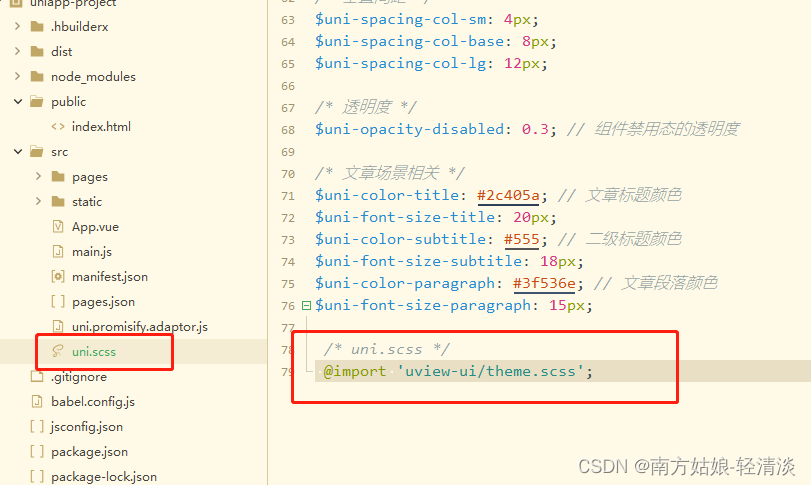
Task: Click the manifest.json gear icon
Action: point(58,277)
